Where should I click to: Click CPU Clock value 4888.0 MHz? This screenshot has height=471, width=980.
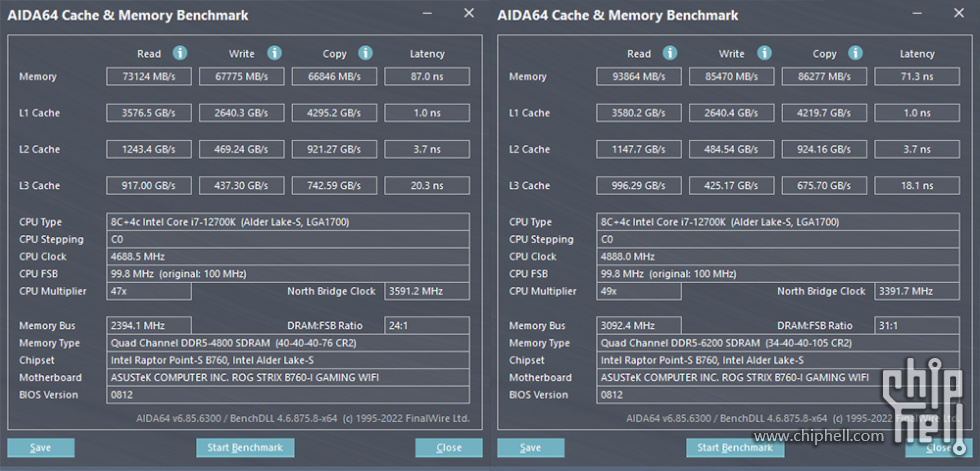click(x=778, y=257)
